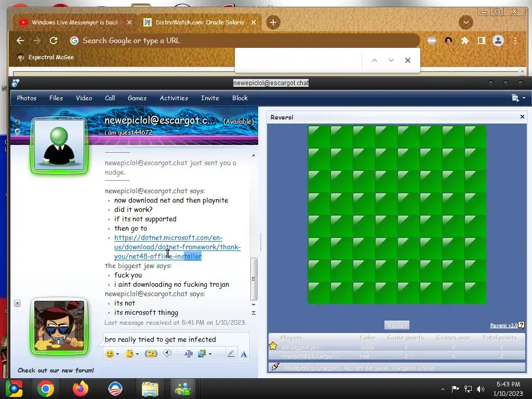Go back in Chrome
Viewport: 532px width, 399px height.
(20, 41)
